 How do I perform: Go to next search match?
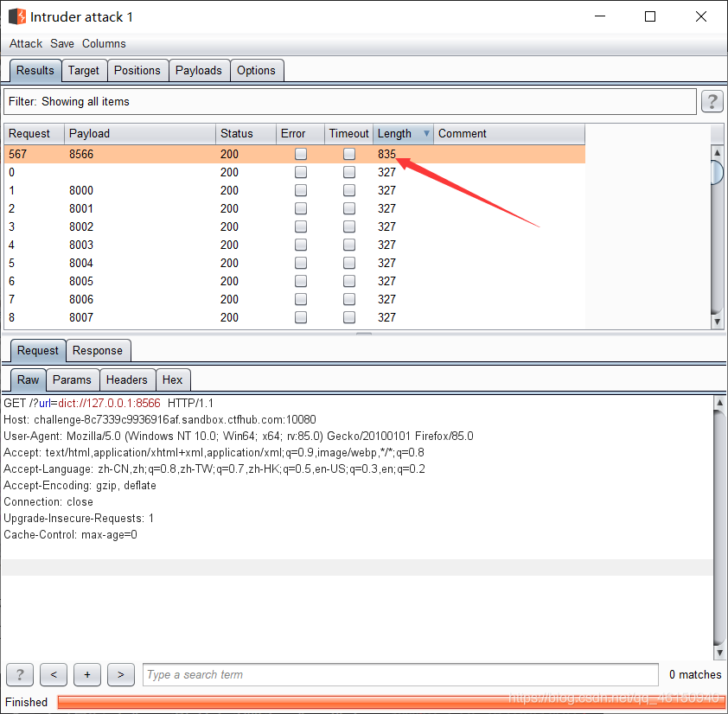(121, 674)
